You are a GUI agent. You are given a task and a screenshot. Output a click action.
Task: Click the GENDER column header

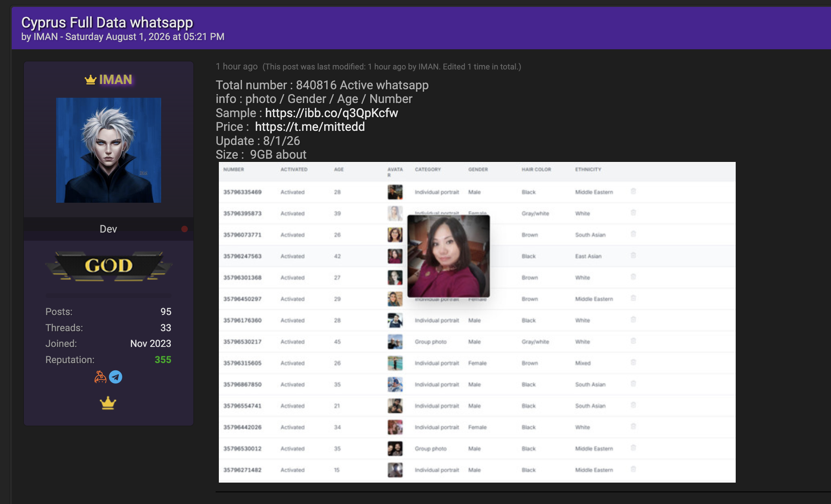pyautogui.click(x=478, y=170)
